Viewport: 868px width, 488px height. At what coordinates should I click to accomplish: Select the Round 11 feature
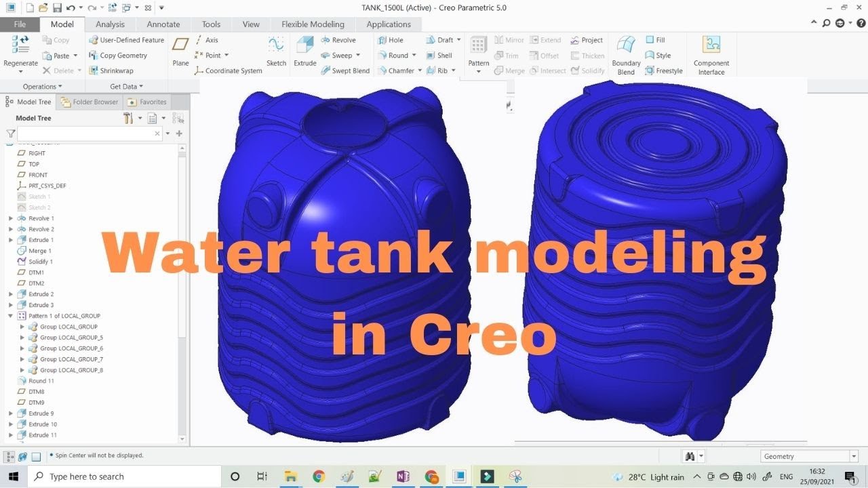[35, 381]
